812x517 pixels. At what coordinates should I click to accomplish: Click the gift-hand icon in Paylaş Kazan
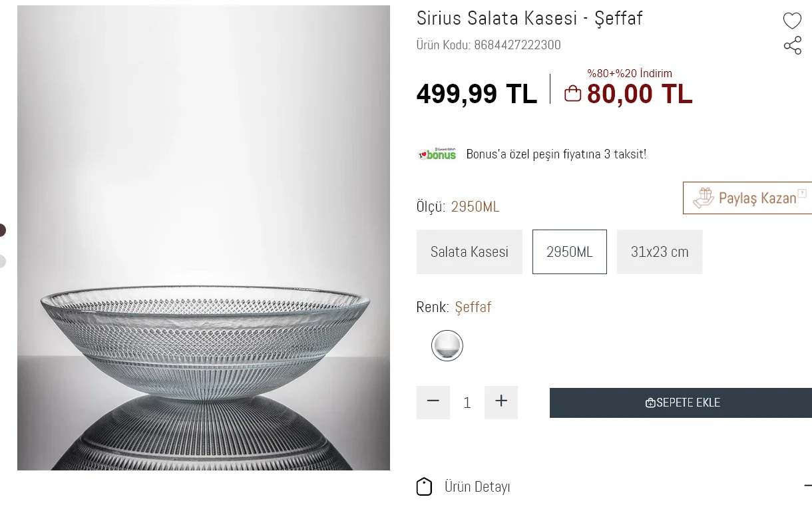point(704,197)
